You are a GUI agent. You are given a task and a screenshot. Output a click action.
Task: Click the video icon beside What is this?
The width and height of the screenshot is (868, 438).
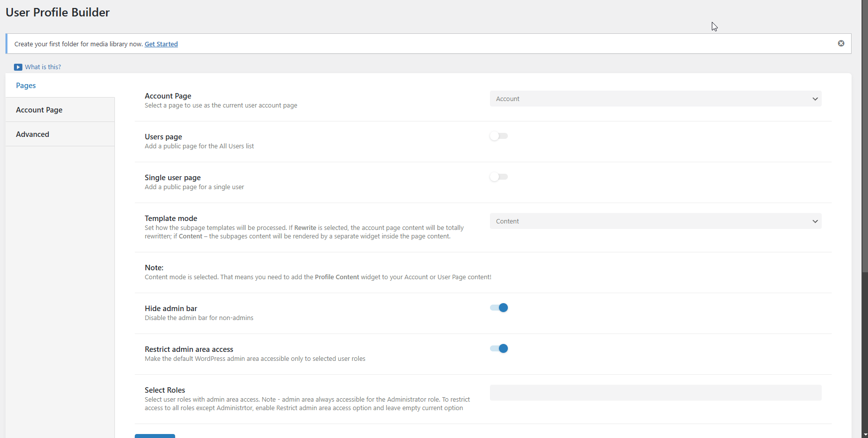coord(18,67)
